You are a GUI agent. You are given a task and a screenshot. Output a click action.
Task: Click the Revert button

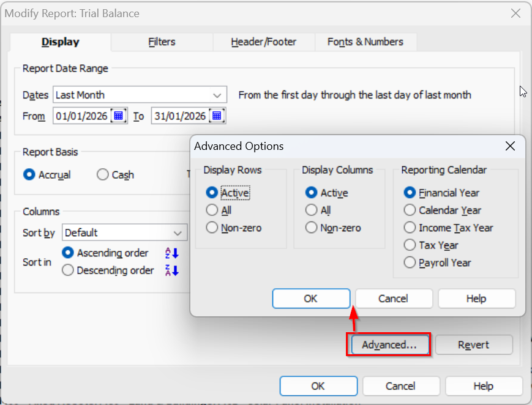point(474,344)
